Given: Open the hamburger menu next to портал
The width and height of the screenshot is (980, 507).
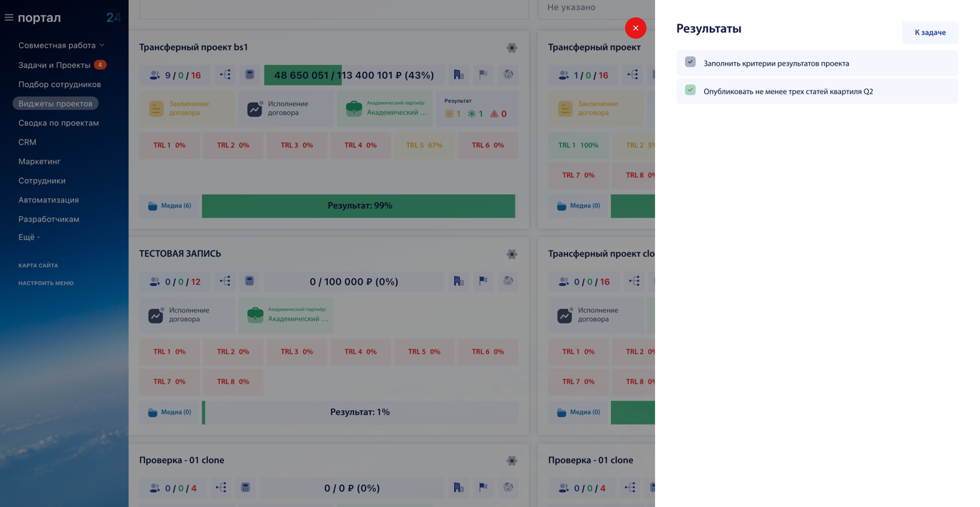Looking at the screenshot, I should (9, 17).
